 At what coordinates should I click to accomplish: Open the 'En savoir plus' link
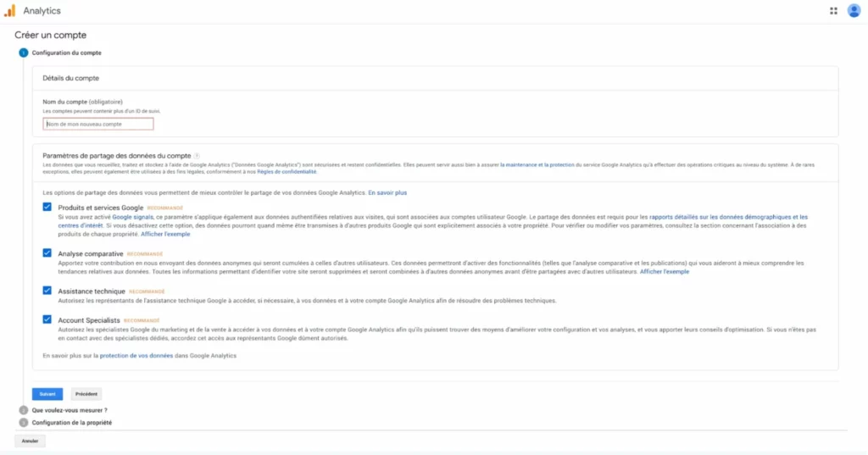(x=387, y=192)
